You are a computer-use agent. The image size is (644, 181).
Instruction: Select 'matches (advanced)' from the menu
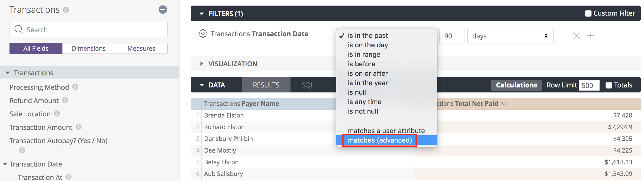[380, 140]
